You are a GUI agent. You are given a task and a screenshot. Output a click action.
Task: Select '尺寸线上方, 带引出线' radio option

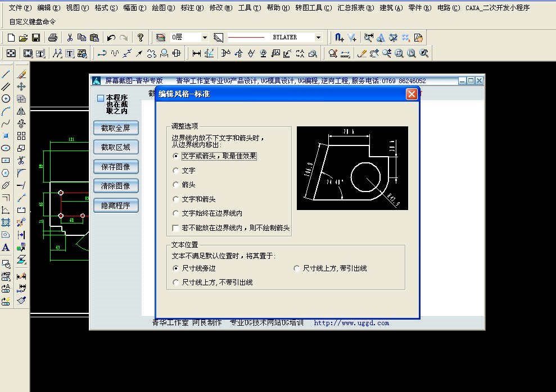(296, 268)
